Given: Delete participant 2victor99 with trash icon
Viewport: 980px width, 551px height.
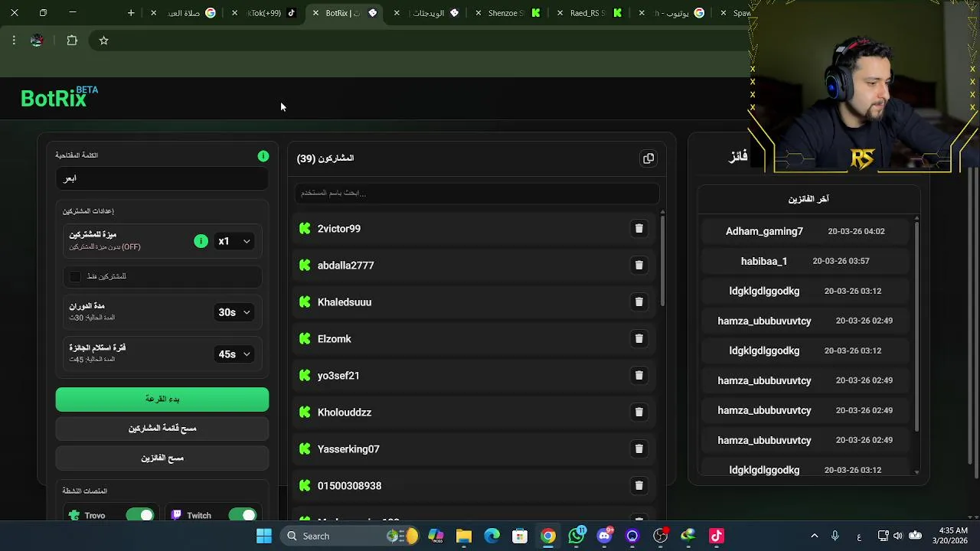Looking at the screenshot, I should click(639, 228).
